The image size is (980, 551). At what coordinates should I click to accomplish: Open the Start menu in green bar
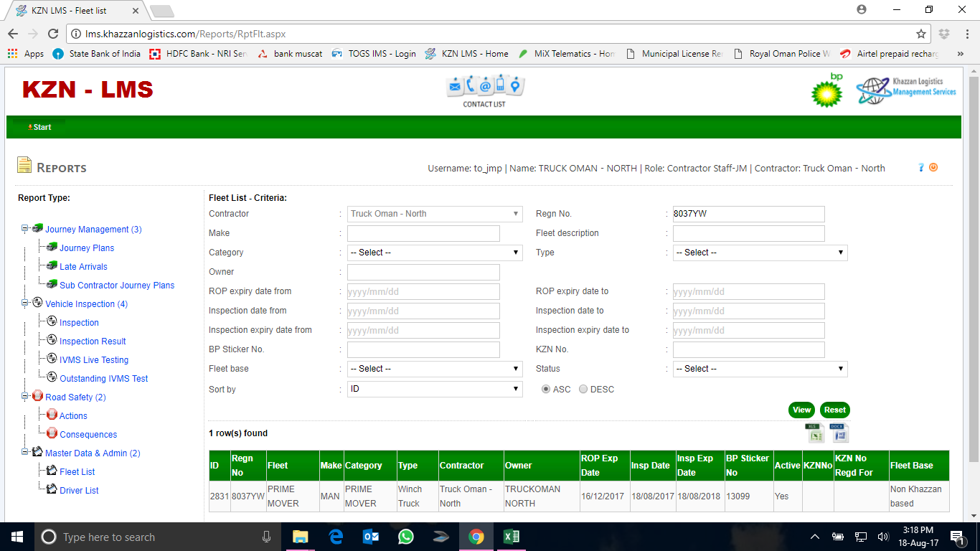(40, 127)
